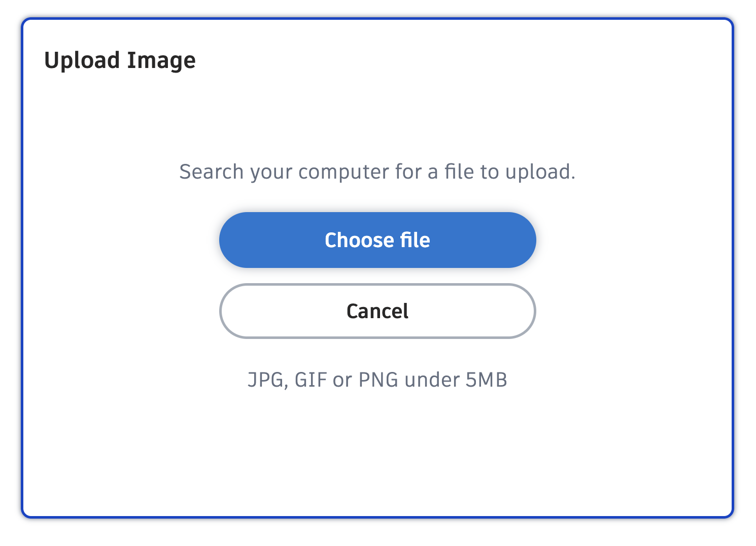This screenshot has height=546, width=756.
Task: Click the Upload Image dialog title
Action: [x=121, y=60]
